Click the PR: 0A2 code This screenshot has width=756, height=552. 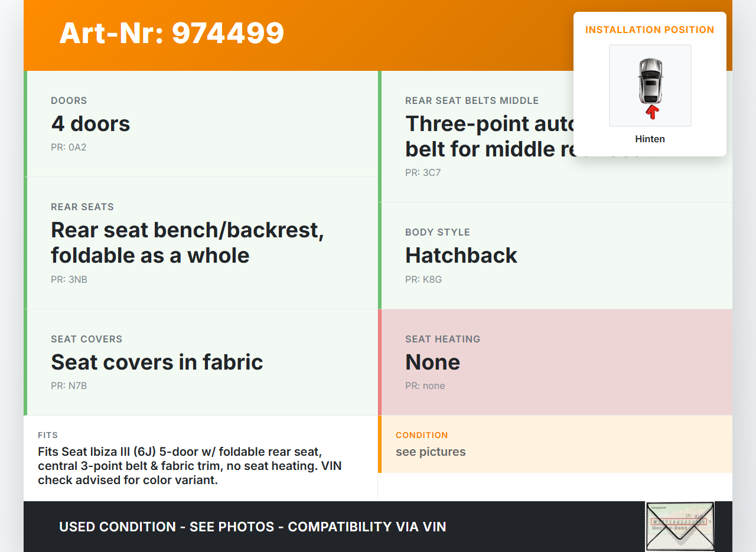pos(69,147)
